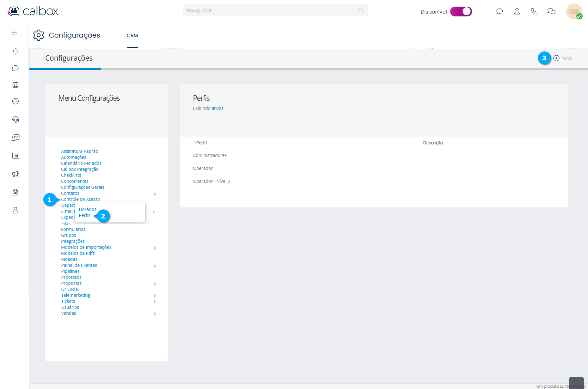Click the megaphone campaigns icon
Viewport: 588px width, 389px height.
point(15,174)
